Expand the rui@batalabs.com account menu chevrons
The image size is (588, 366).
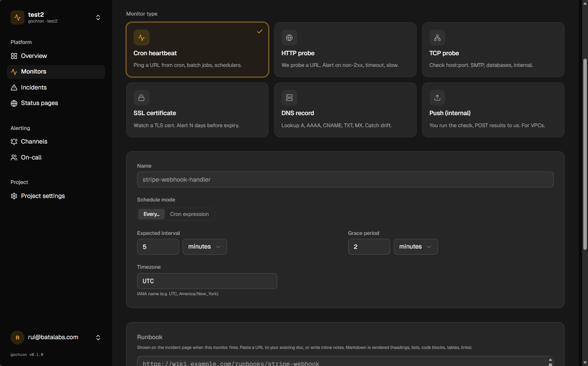point(98,338)
